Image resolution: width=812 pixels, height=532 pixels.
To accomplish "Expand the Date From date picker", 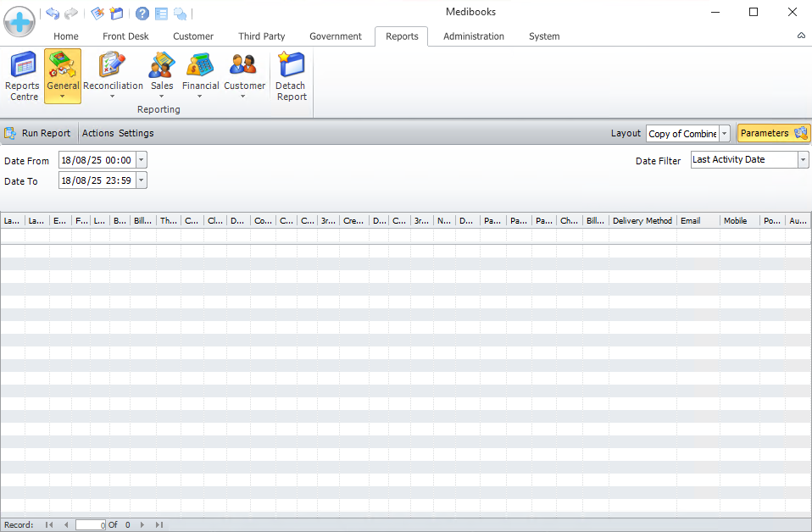I will click(x=141, y=160).
